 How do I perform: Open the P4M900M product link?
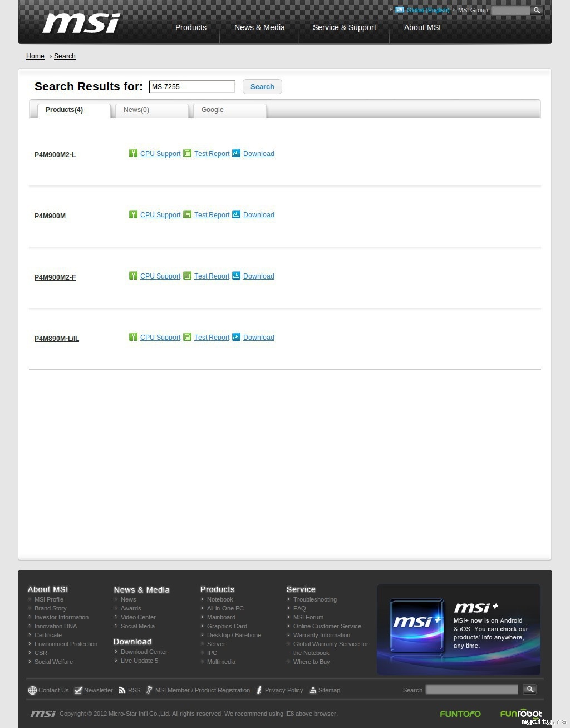(x=50, y=216)
